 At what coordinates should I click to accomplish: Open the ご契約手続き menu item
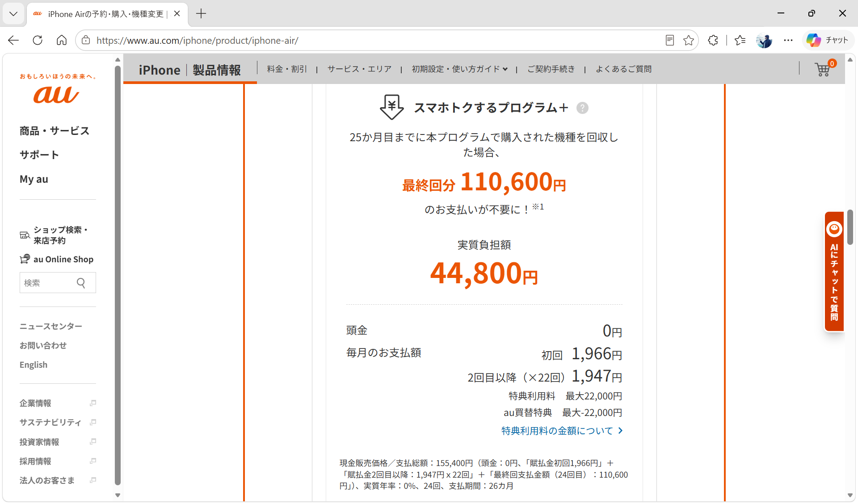[551, 69]
